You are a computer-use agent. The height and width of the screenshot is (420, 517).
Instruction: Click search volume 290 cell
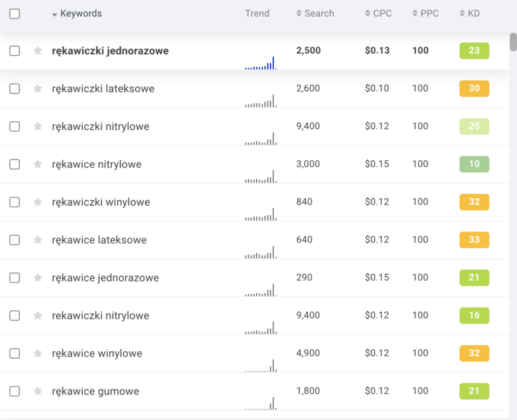click(304, 277)
